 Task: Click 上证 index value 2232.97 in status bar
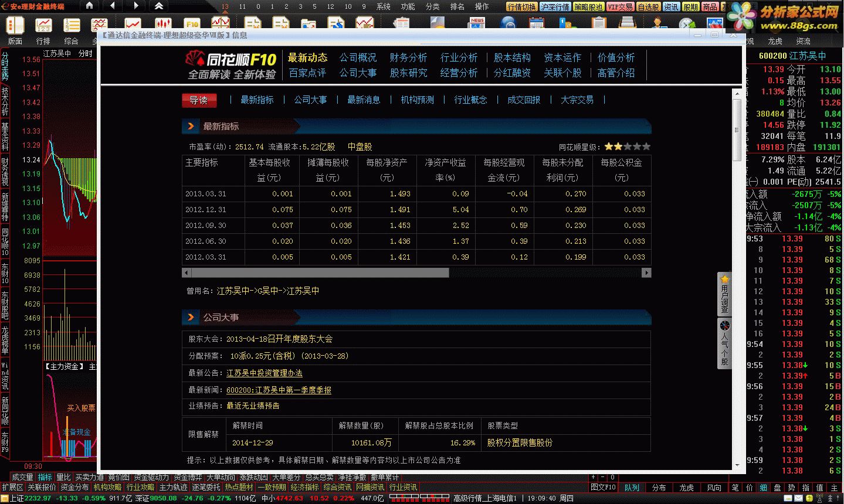pos(38,498)
